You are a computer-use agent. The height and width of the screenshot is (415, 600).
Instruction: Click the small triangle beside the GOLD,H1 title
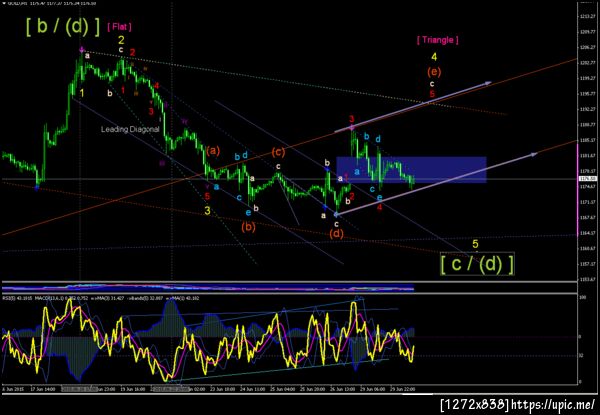pos(4,3)
